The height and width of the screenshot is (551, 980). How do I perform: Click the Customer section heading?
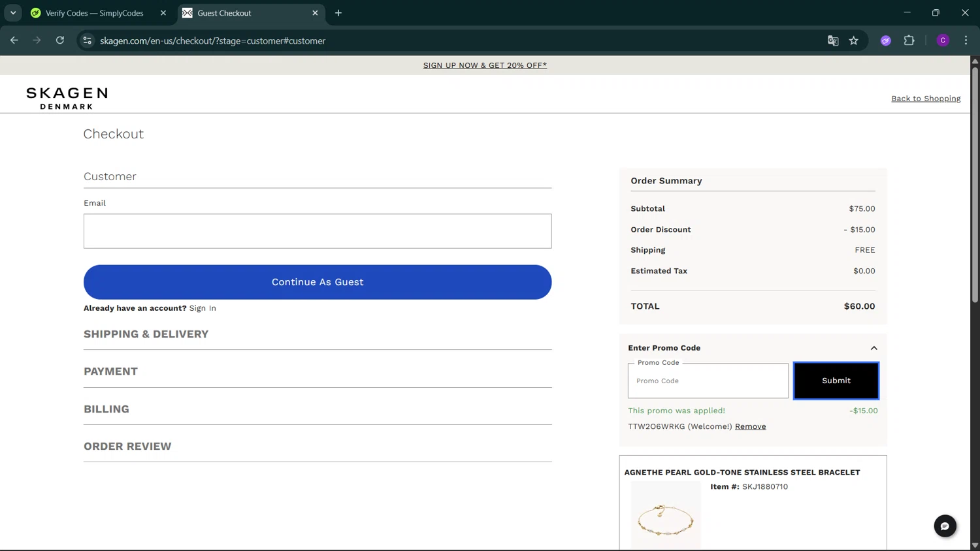(x=110, y=176)
